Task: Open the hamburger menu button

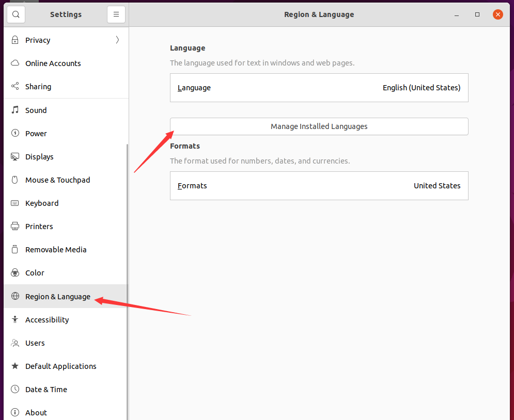Action: 116,14
